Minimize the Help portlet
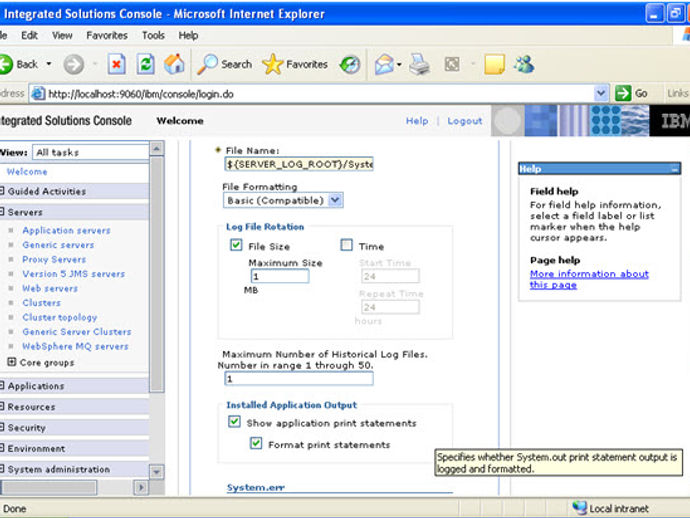 (x=675, y=169)
